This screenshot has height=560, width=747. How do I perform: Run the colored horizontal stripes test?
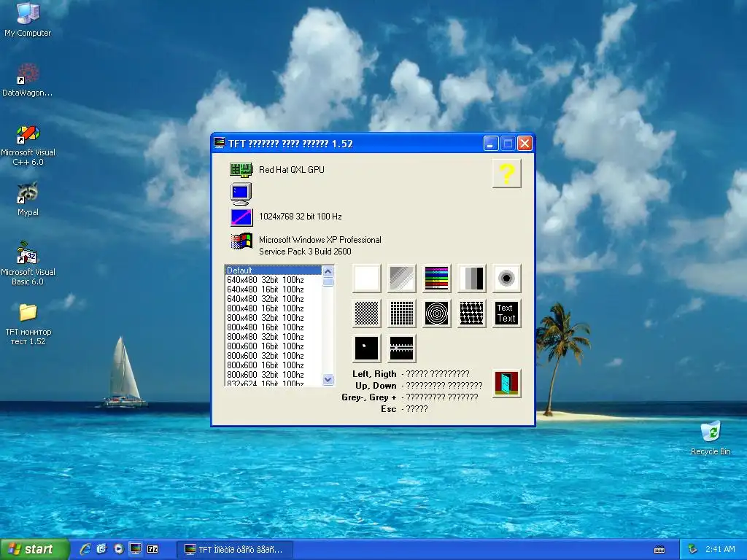[x=437, y=278]
